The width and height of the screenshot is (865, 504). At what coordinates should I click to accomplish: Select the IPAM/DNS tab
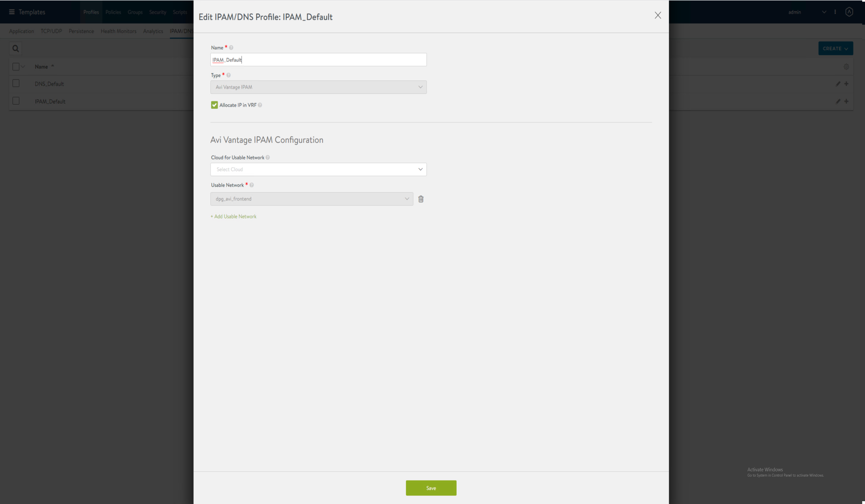pyautogui.click(x=182, y=31)
